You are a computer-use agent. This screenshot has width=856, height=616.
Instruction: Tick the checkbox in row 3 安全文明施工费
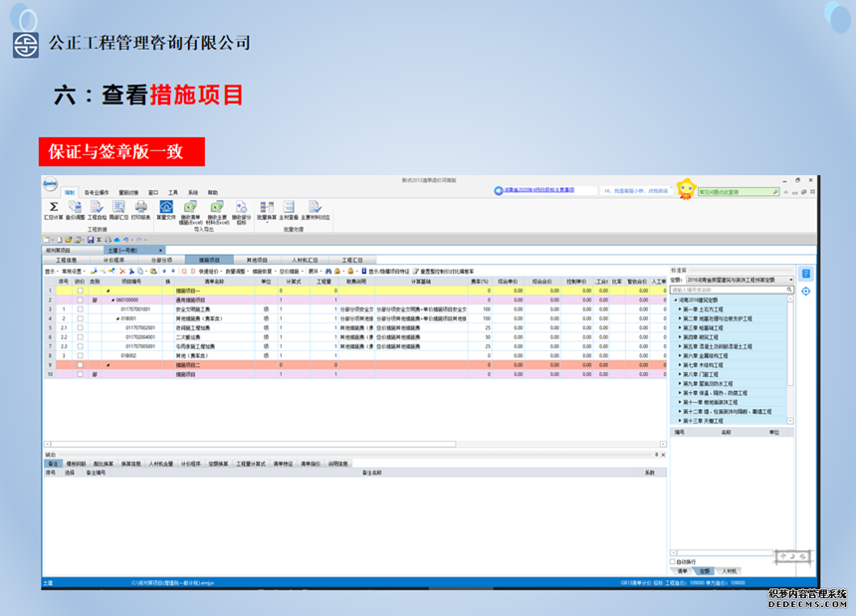tap(80, 310)
